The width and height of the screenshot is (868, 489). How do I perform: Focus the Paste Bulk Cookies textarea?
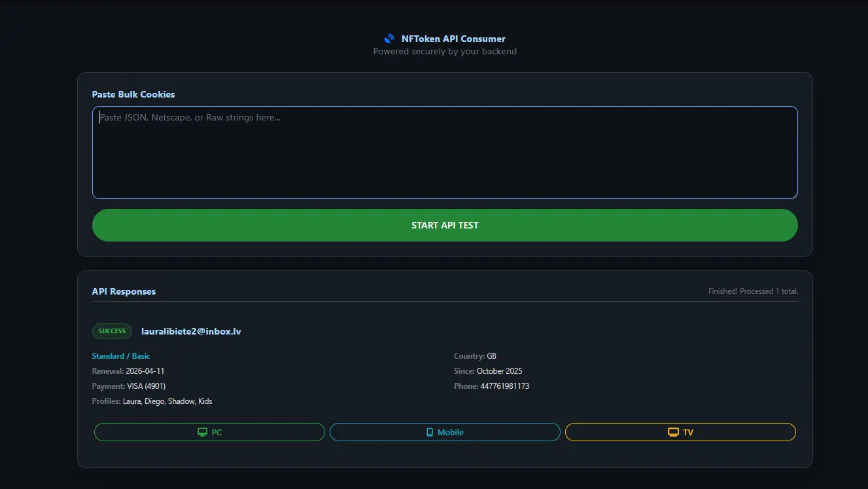tap(445, 153)
